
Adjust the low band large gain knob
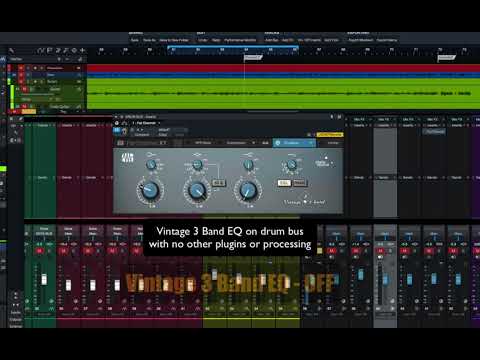click(x=150, y=191)
